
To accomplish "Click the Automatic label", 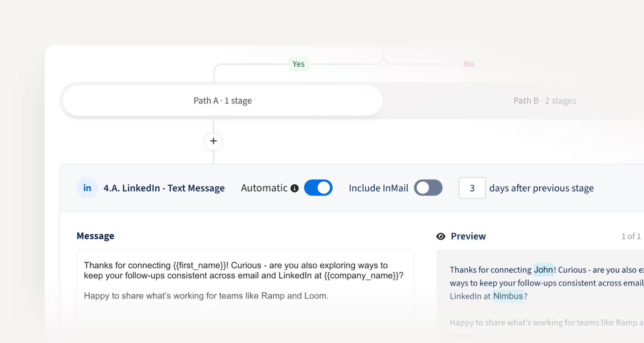I will pos(264,188).
